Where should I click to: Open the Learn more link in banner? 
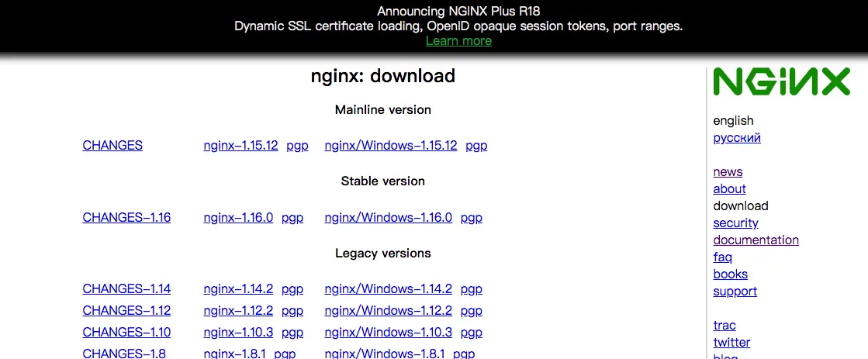click(x=458, y=41)
